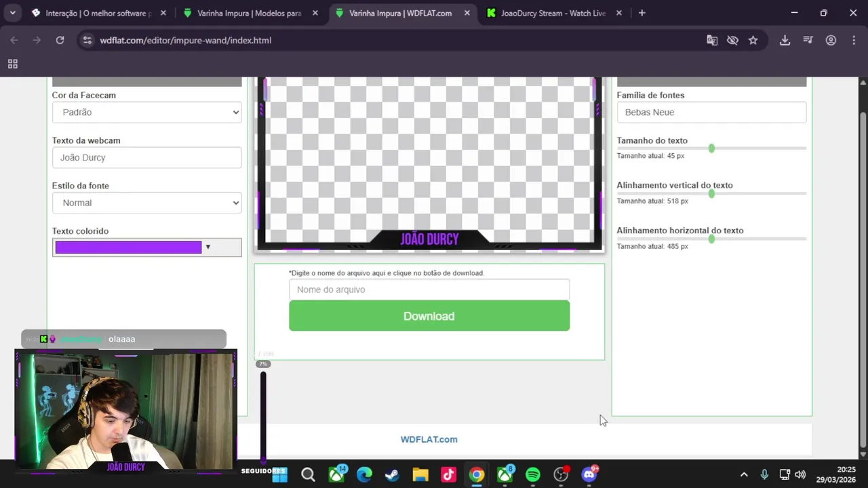The image size is (868, 488).
Task: Expand the Cor da Facecam dropdown
Action: 146,113
